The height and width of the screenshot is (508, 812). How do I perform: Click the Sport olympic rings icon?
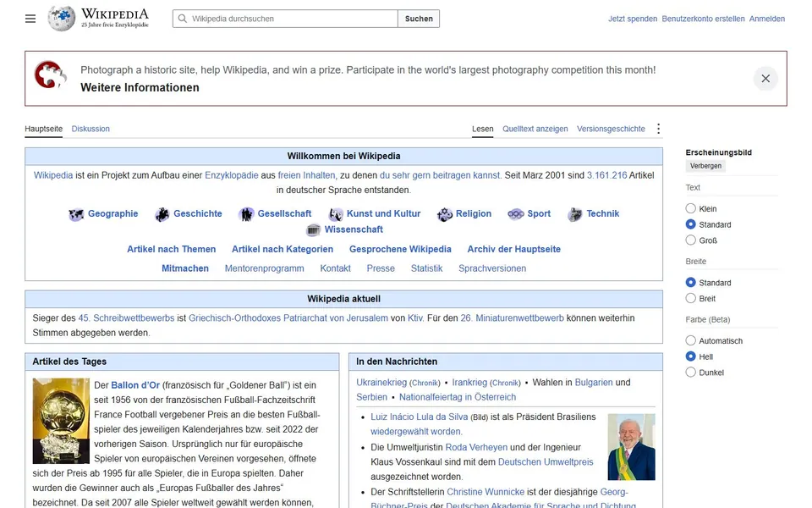(x=516, y=214)
